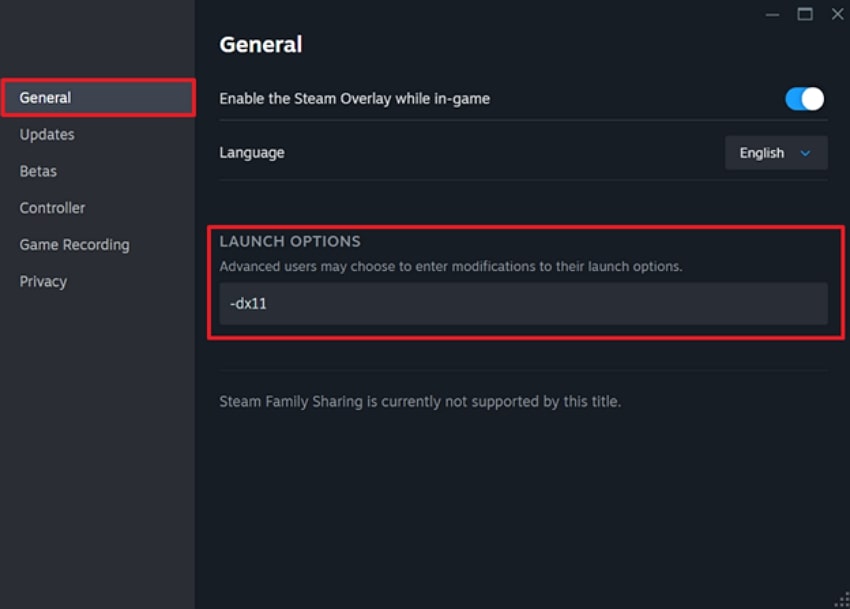
Task: Select the -dx11 launch option text
Action: point(251,303)
